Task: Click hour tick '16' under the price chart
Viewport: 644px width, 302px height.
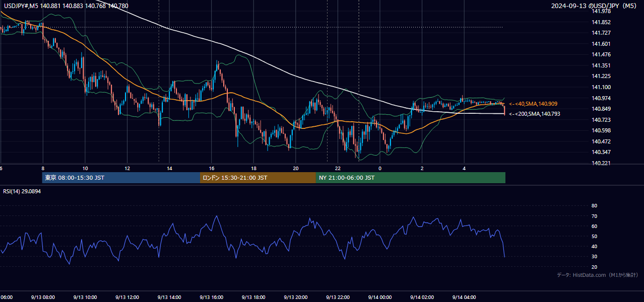Action: (x=212, y=168)
